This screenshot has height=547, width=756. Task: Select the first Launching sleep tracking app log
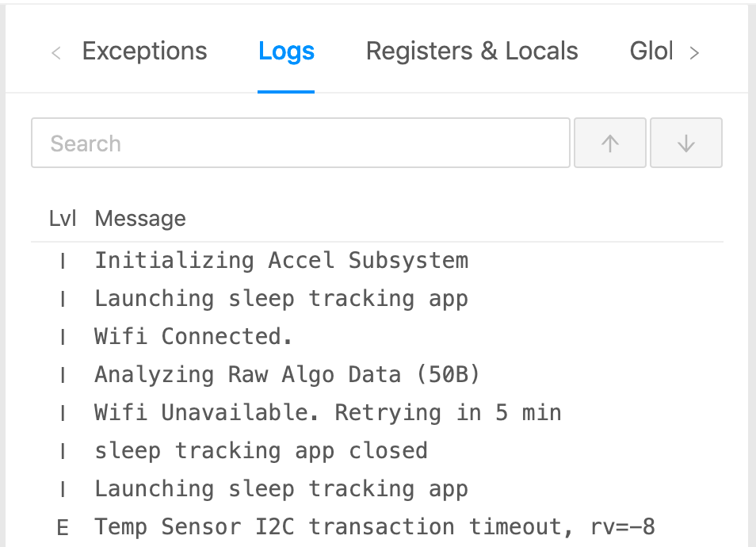tap(281, 299)
